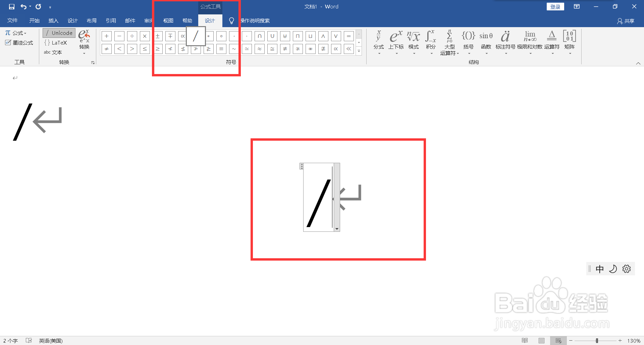The image size is (644, 345).
Task: Toggle abc 文本 normal text mode
Action: 53,52
